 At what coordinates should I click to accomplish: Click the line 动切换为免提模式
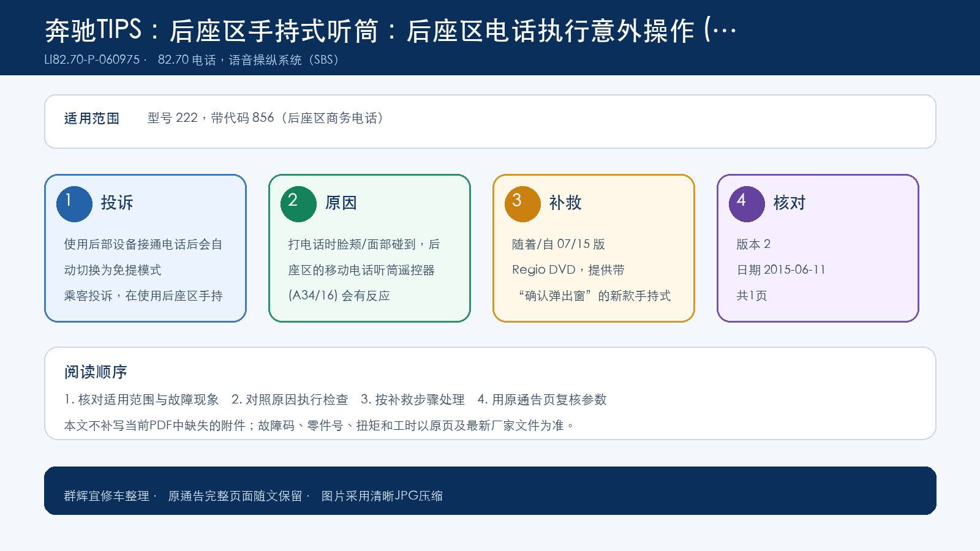point(113,270)
